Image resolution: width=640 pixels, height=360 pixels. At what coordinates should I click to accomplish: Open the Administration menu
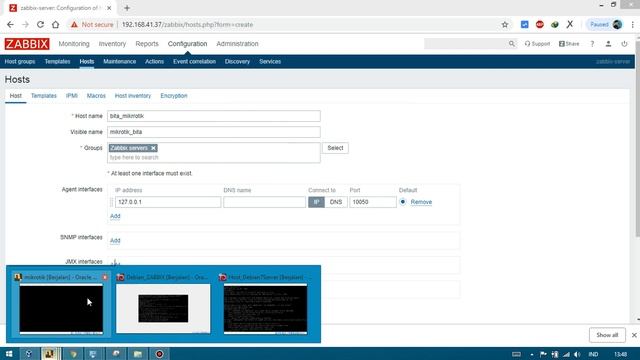coord(237,44)
